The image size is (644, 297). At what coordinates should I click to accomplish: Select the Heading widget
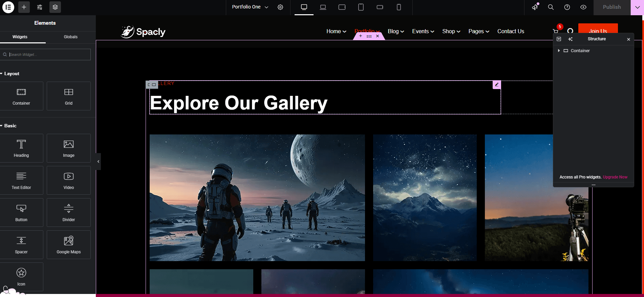point(21,148)
